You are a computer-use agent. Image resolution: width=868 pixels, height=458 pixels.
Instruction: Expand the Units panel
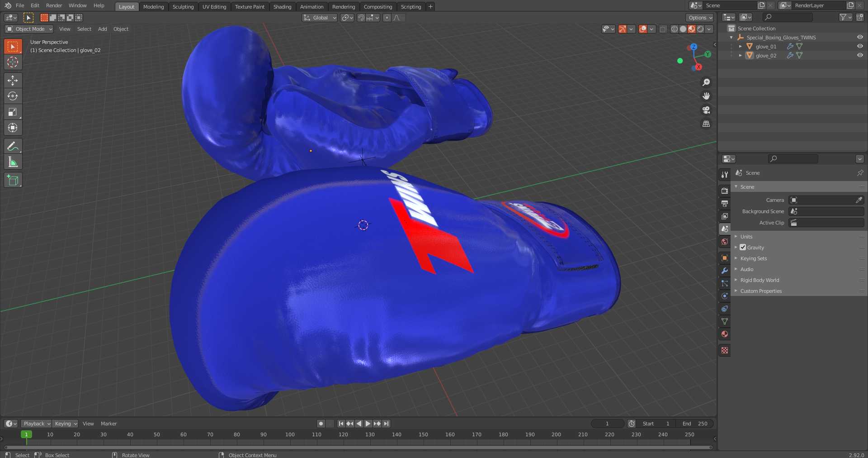pos(746,236)
